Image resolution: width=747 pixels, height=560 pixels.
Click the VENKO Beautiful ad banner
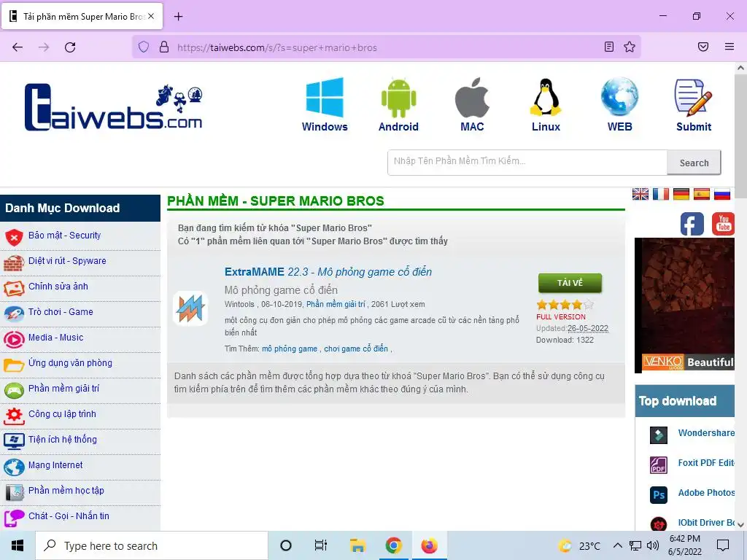pyautogui.click(x=684, y=306)
